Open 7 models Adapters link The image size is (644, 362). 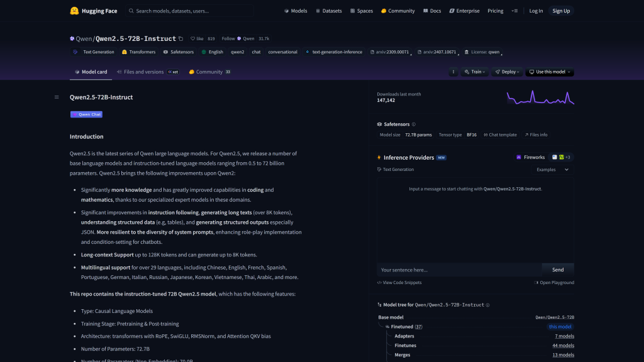point(564,336)
